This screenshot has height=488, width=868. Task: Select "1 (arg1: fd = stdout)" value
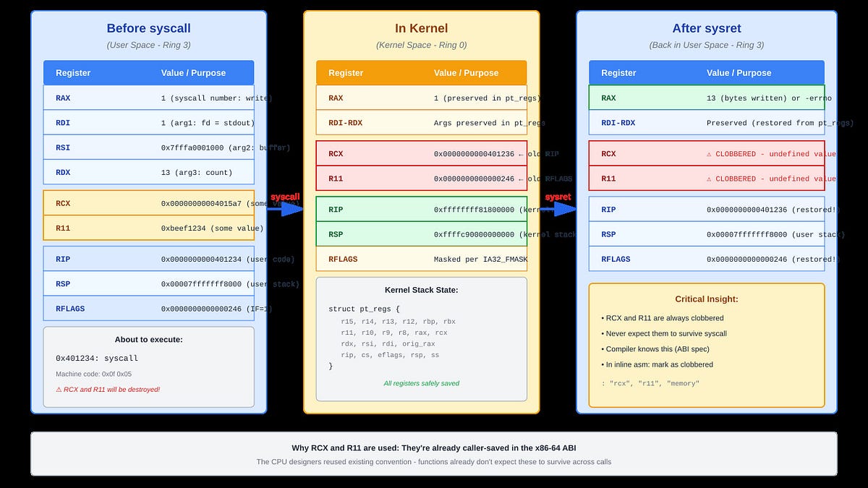point(208,123)
